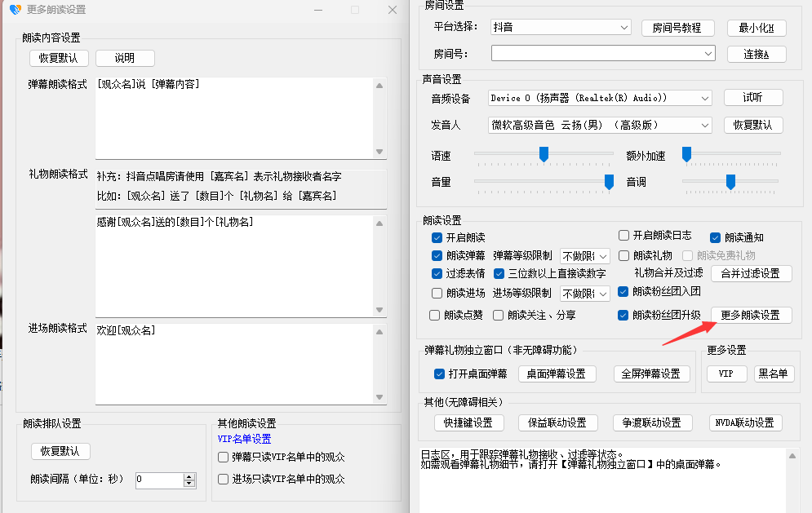Click the 试听 button
This screenshot has width=812, height=513.
(x=753, y=97)
